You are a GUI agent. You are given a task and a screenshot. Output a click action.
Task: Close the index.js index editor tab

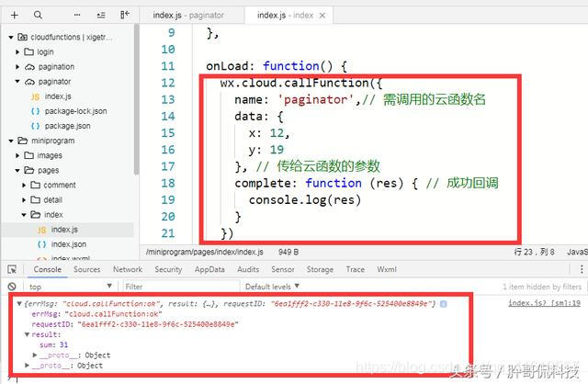[x=322, y=16]
